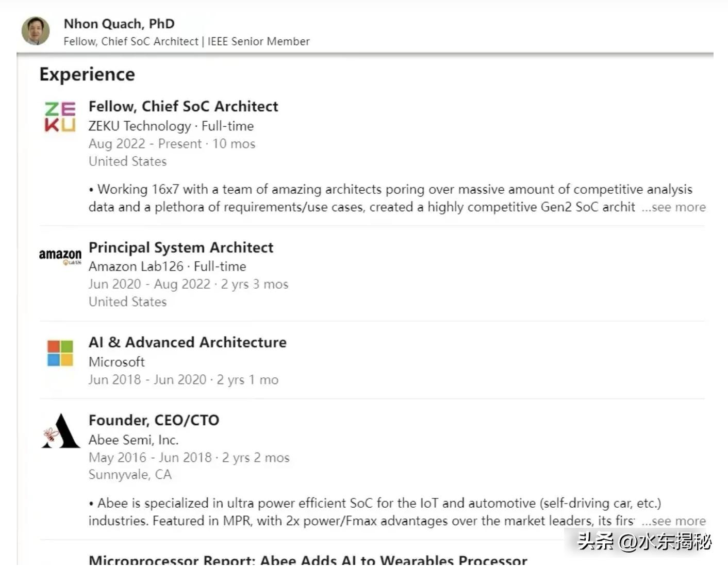Click the Founder, CEO/CTO job title
728x567 pixels.
point(154,420)
